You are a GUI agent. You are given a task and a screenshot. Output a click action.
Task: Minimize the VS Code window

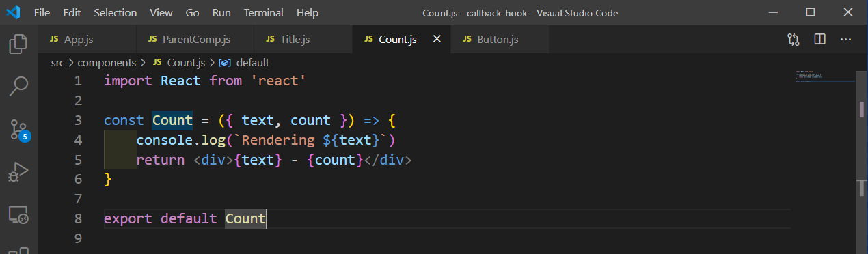point(774,12)
